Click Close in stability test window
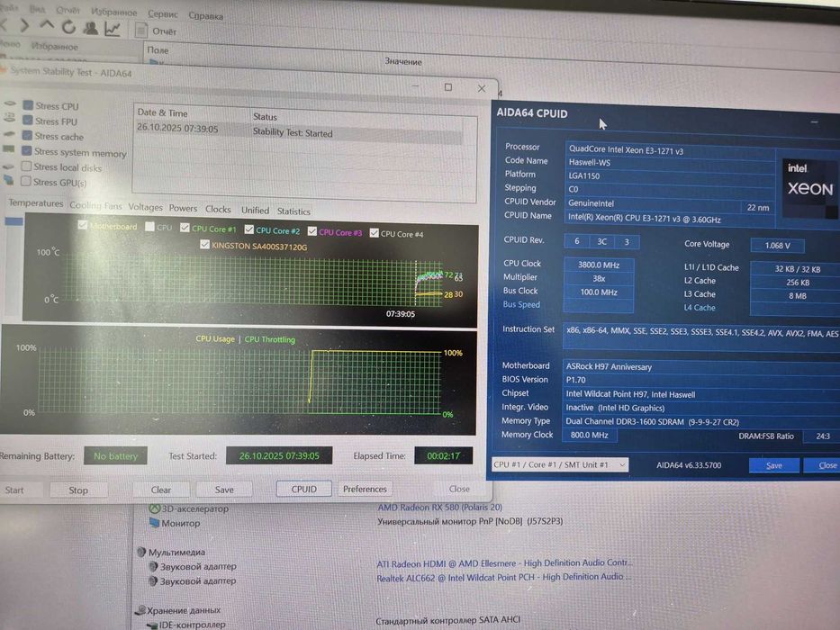The width and height of the screenshot is (840, 630). point(459,489)
